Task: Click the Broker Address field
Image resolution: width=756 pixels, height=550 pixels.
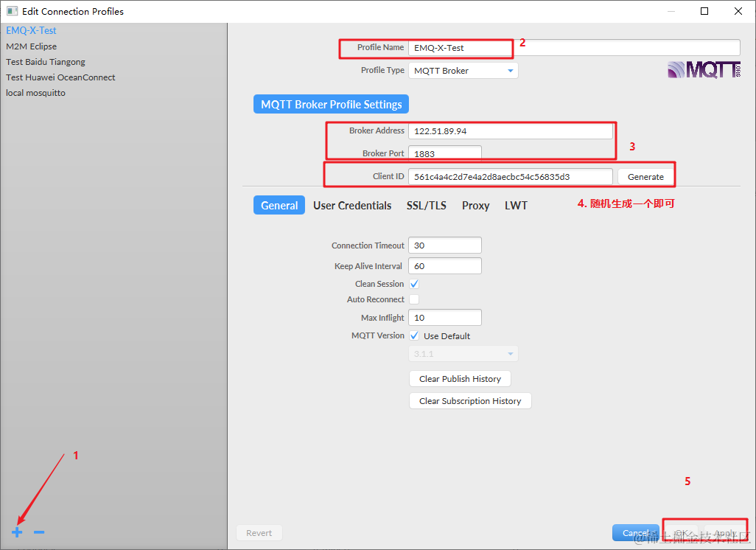Action: (511, 130)
